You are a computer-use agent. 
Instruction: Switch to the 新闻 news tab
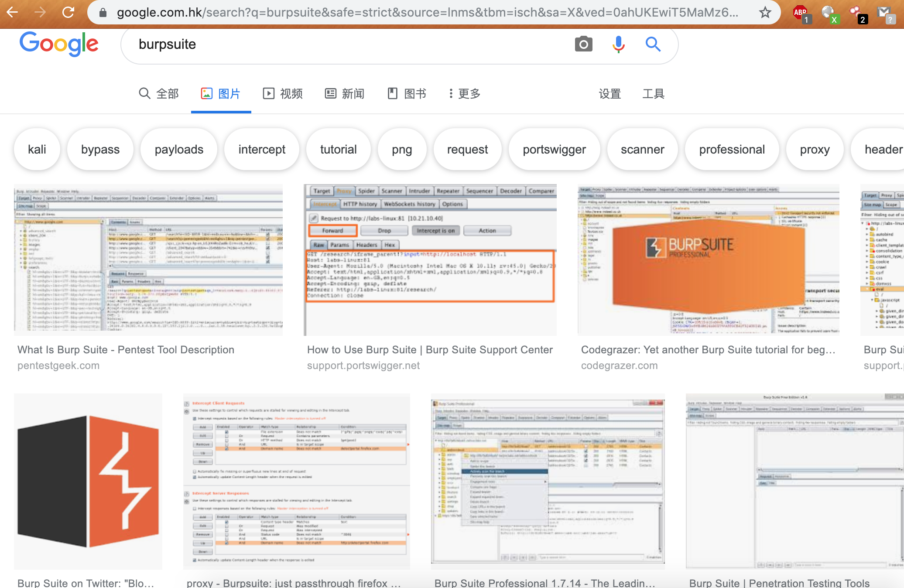tap(344, 93)
